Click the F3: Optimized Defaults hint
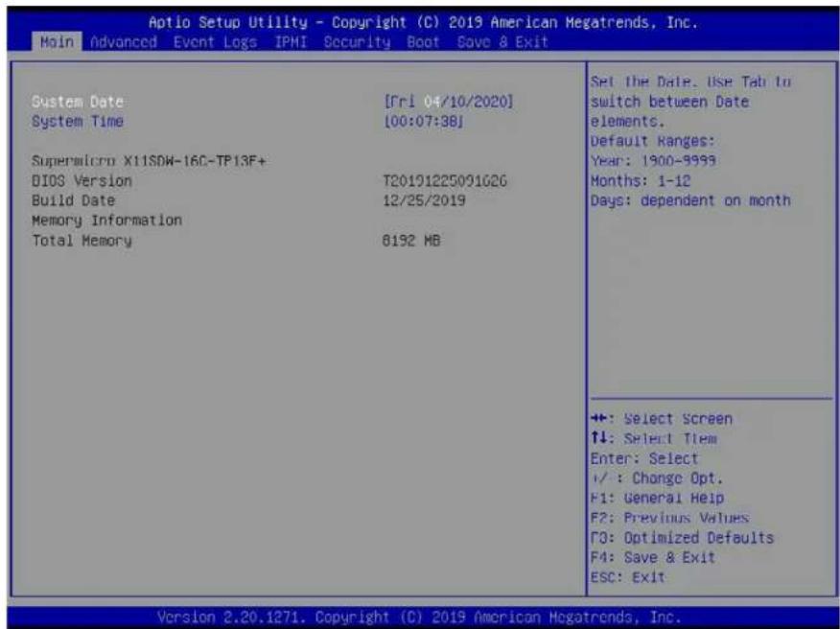The width and height of the screenshot is (840, 629). click(x=683, y=538)
